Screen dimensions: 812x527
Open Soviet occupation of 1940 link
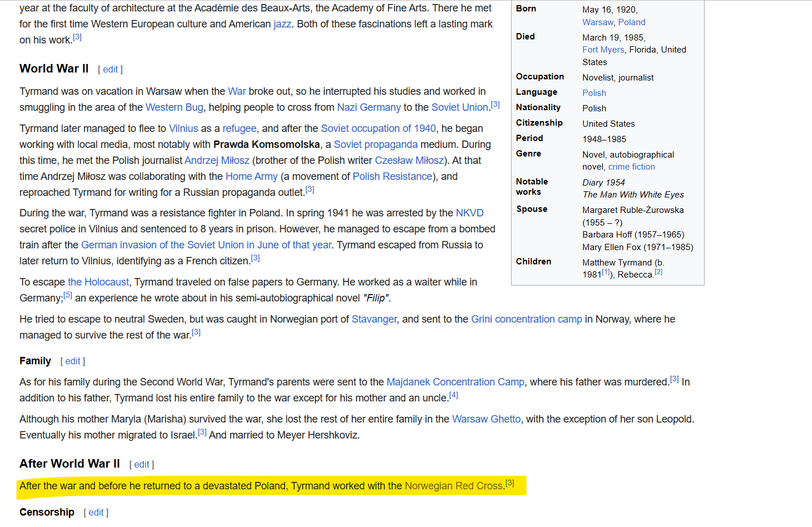(378, 128)
